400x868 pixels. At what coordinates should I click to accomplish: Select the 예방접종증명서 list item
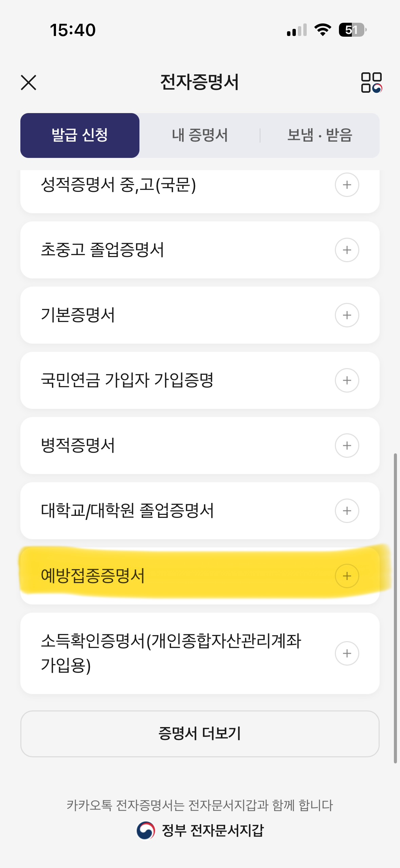coord(153,576)
